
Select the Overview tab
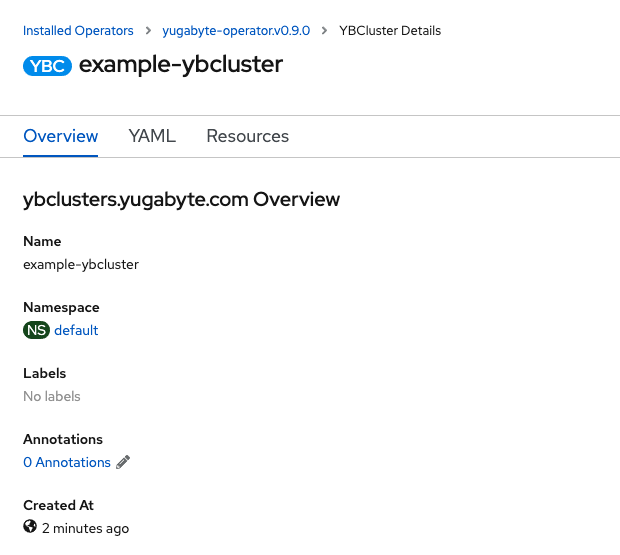[x=61, y=136]
